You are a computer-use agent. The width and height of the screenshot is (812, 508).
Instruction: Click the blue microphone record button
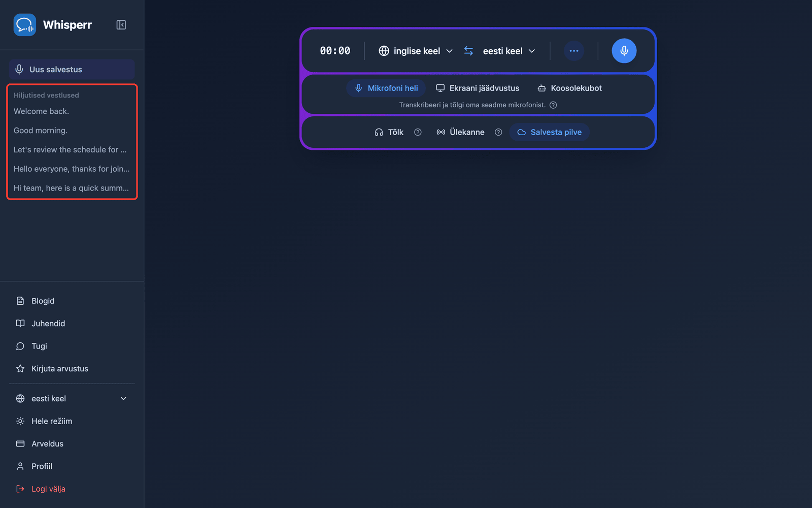tap(624, 51)
